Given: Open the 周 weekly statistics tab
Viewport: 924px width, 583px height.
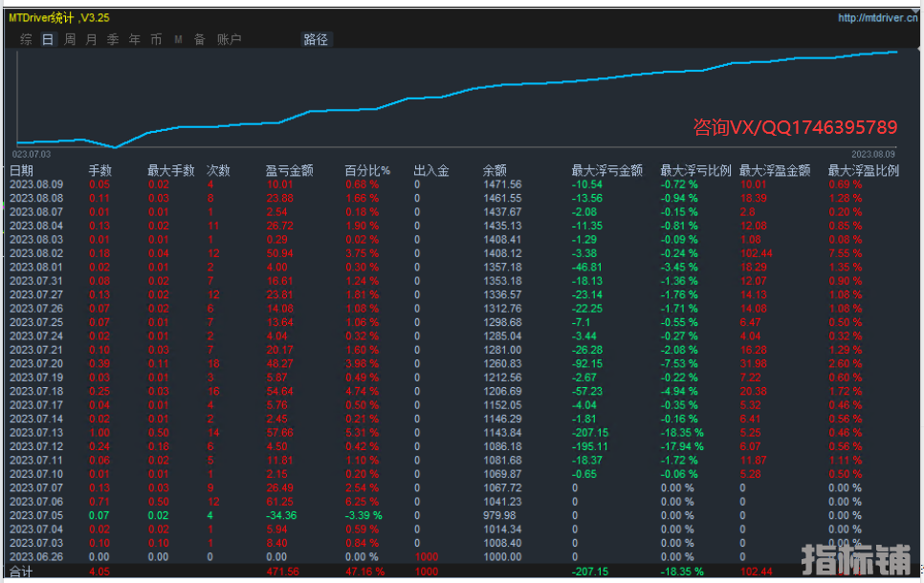Looking at the screenshot, I should tap(70, 39).
